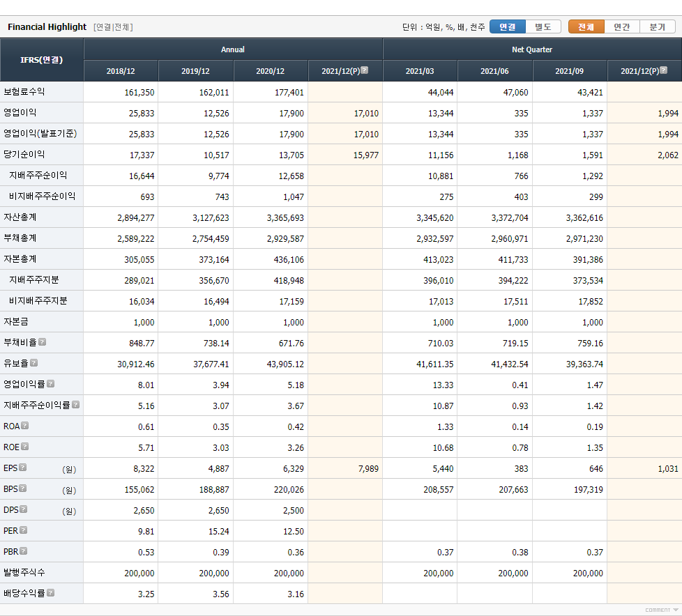
Task: Switch to the 별도 separate view
Action: tap(543, 27)
